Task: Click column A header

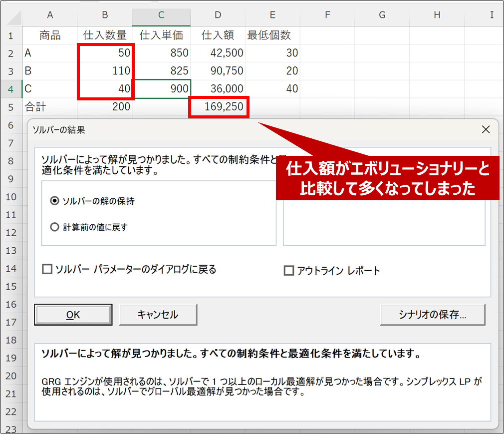Action: [x=50, y=15]
